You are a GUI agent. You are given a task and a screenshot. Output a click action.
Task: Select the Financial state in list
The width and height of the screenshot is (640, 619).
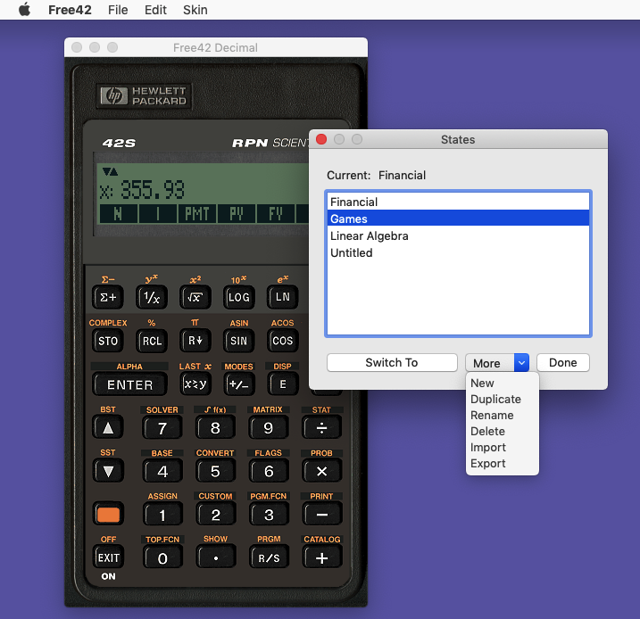458,202
